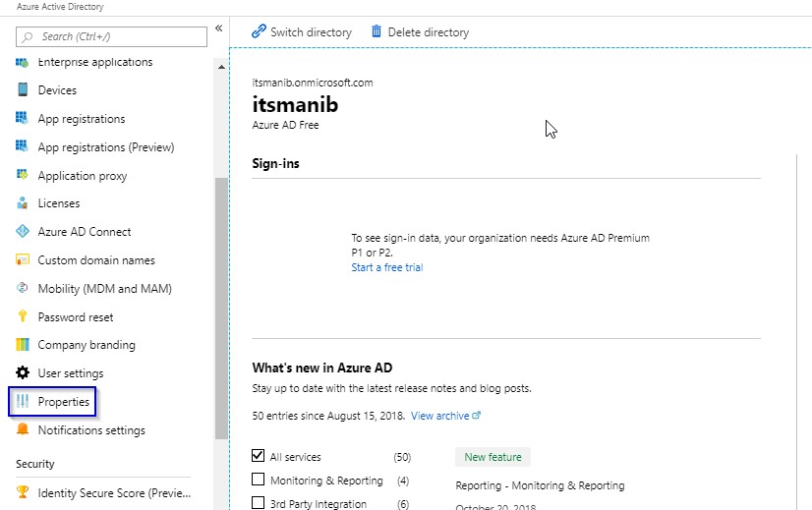
Task: Click the Switch directory link icon
Action: click(x=259, y=31)
